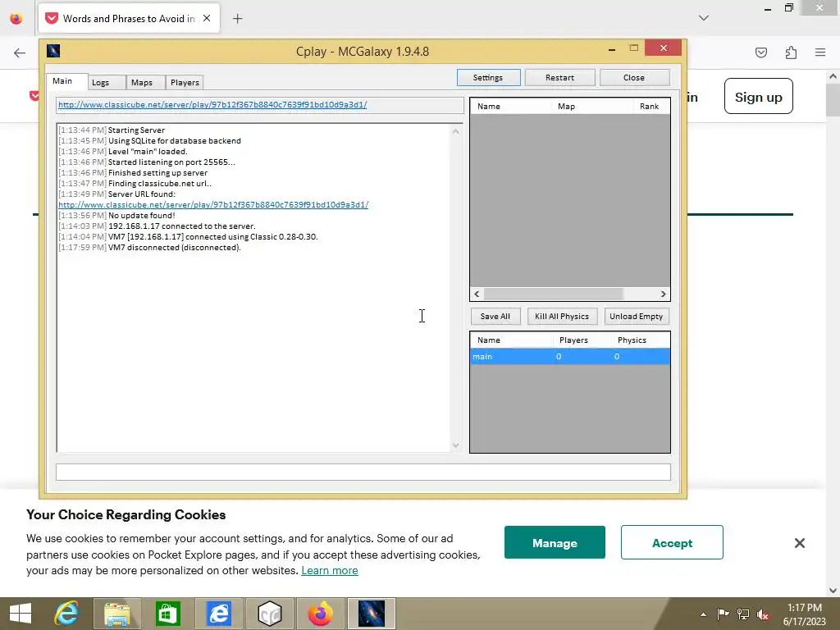Open the taskbar clock showing 1:17 PM

pos(804,614)
